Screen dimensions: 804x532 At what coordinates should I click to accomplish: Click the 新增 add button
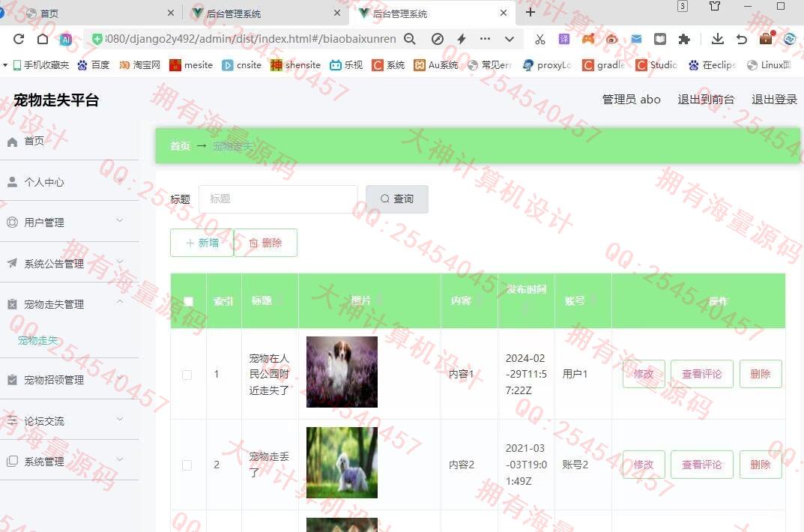click(202, 243)
